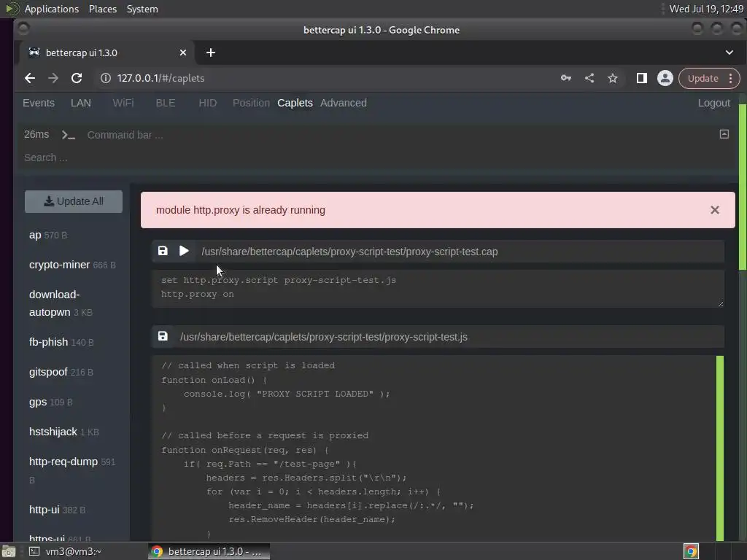Click into the .cap script text editor
Screen dimensions: 747x560
[x=438, y=289]
